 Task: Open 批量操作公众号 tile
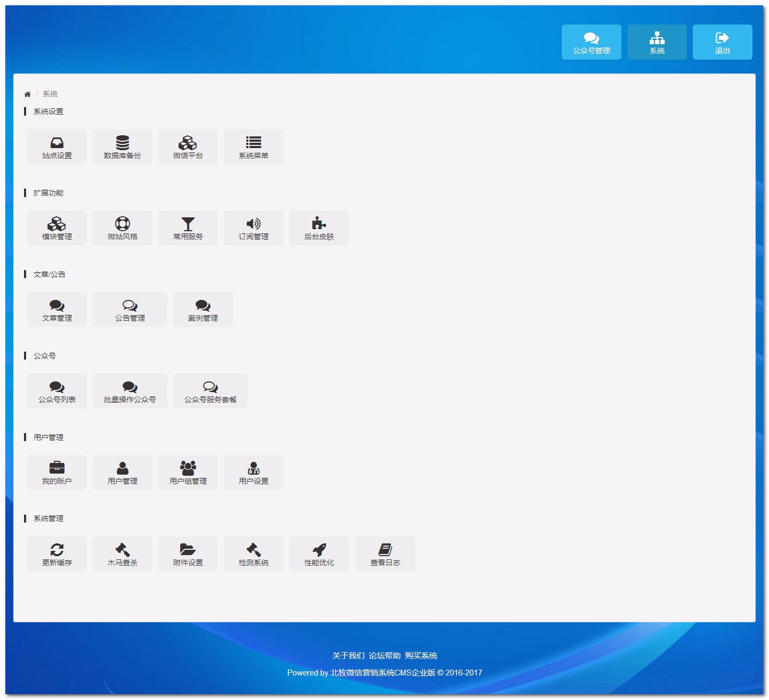[130, 391]
